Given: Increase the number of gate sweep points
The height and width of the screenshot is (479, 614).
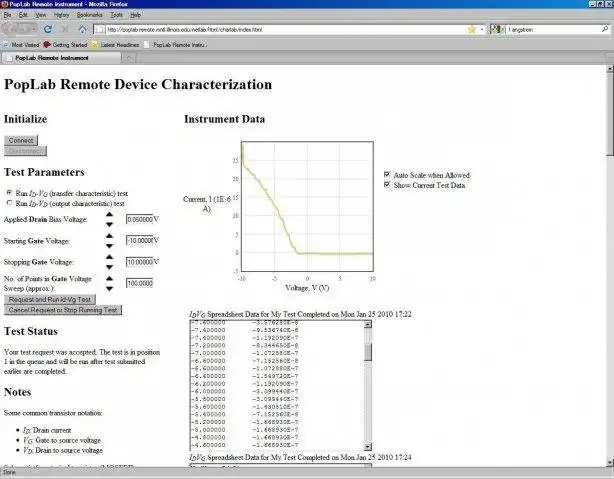Looking at the screenshot, I should [110, 278].
